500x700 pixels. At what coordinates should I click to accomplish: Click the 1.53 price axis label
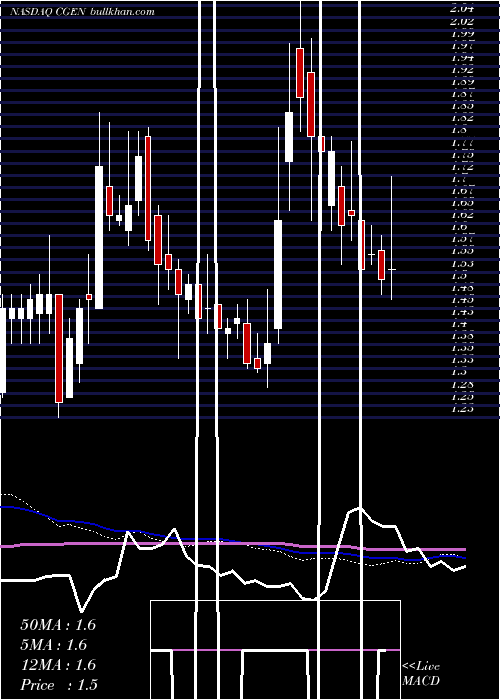click(462, 263)
